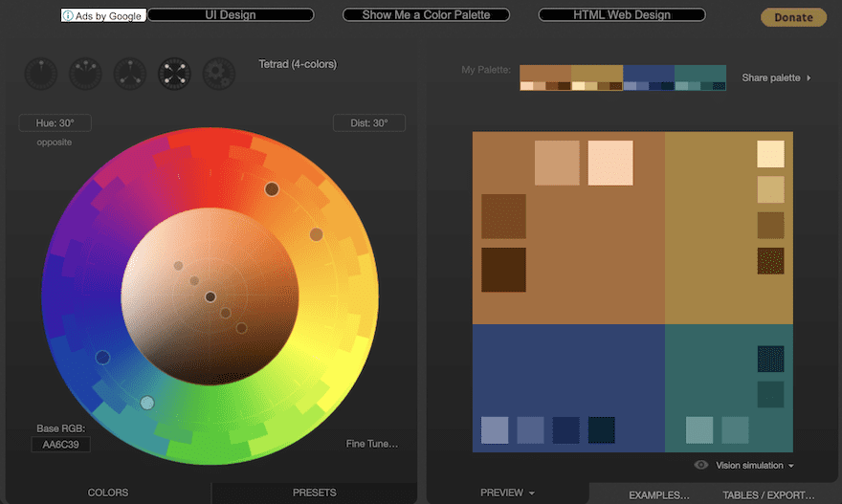Click the Ads by Google info icon

pos(69,16)
